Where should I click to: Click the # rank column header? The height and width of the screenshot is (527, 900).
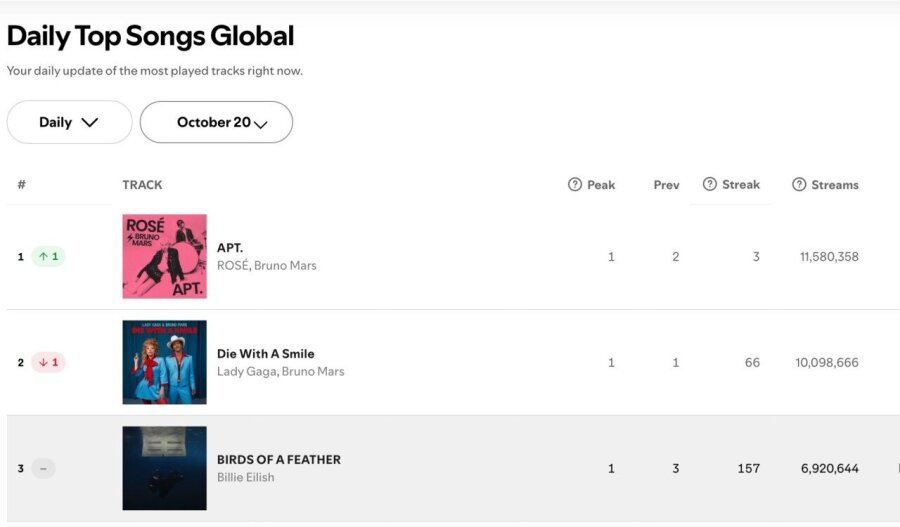(21, 185)
